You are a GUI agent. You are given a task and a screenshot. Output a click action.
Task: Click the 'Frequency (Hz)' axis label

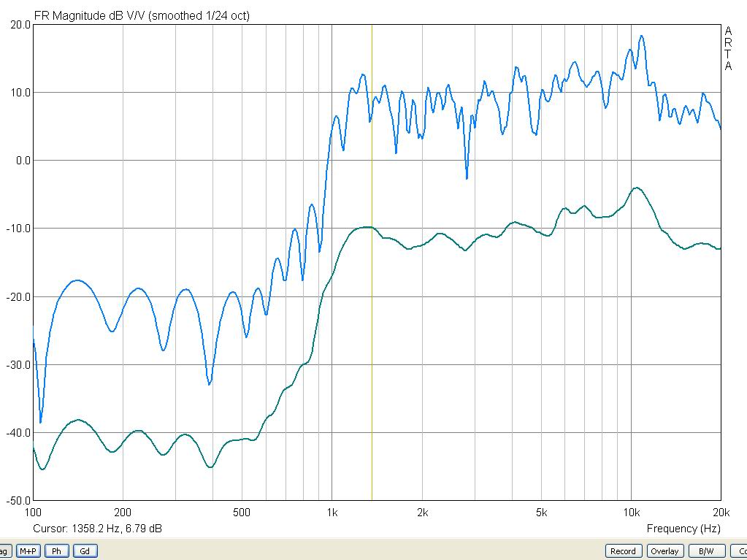pos(683,529)
